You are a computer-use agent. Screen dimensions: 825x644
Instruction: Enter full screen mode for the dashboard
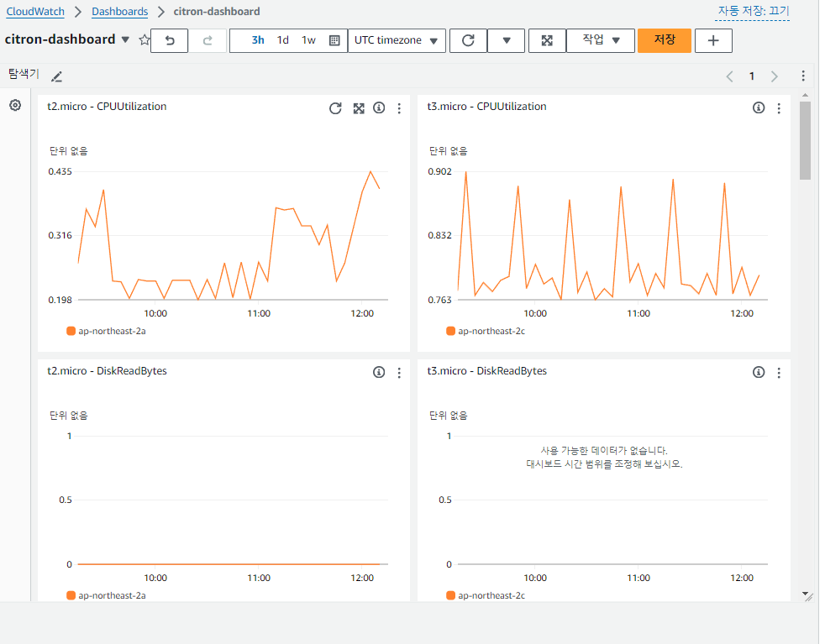coord(547,40)
